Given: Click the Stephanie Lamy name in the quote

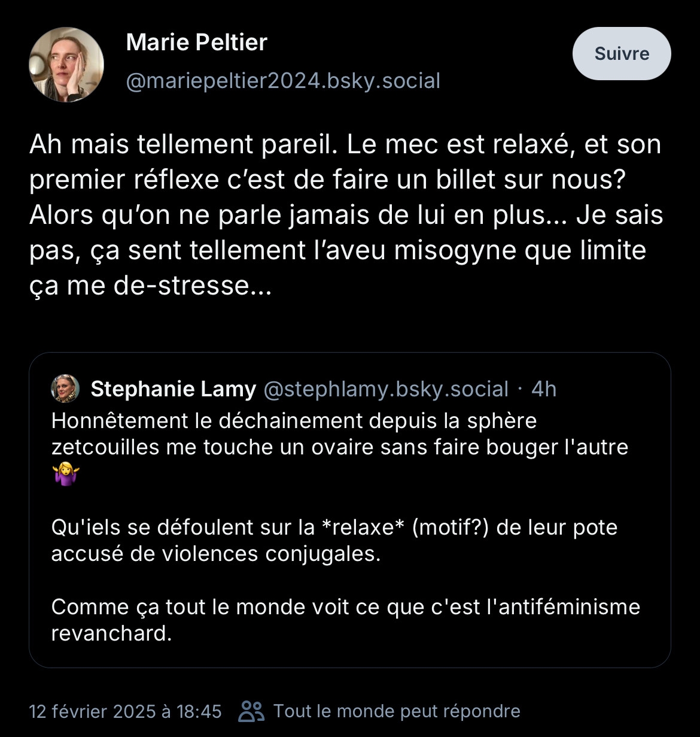Looking at the screenshot, I should pyautogui.click(x=173, y=389).
